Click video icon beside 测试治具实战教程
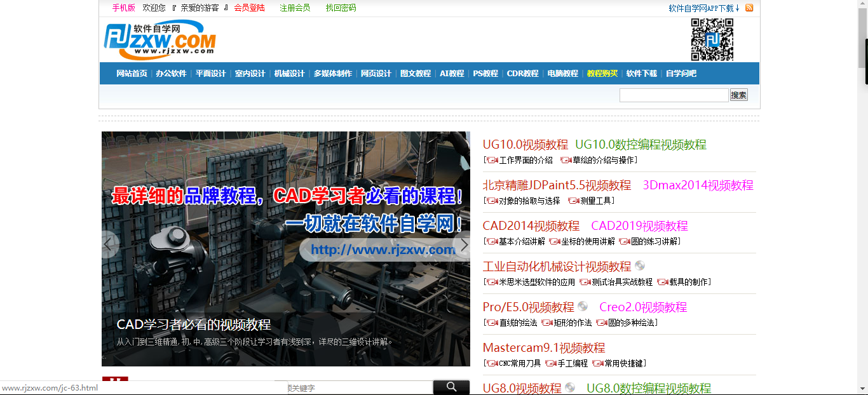This screenshot has width=868, height=395. [585, 282]
